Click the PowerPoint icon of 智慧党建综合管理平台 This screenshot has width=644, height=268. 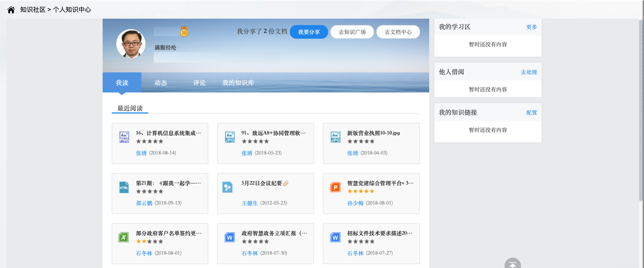335,187
